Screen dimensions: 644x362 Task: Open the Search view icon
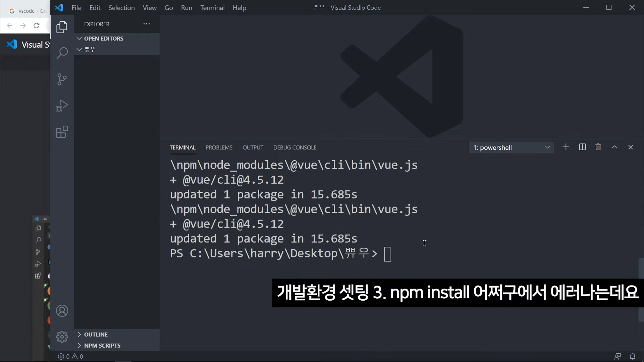point(62,53)
